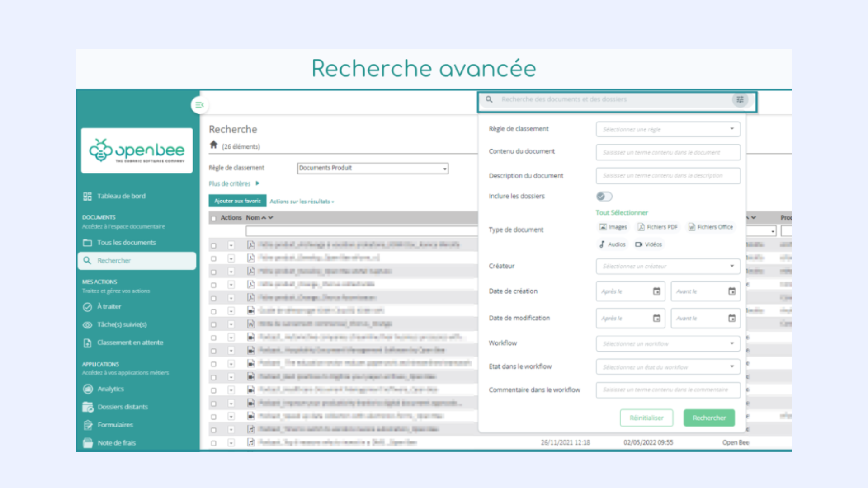The height and width of the screenshot is (488, 868).
Task: Click the home icon under Recherche
Action: [214, 145]
